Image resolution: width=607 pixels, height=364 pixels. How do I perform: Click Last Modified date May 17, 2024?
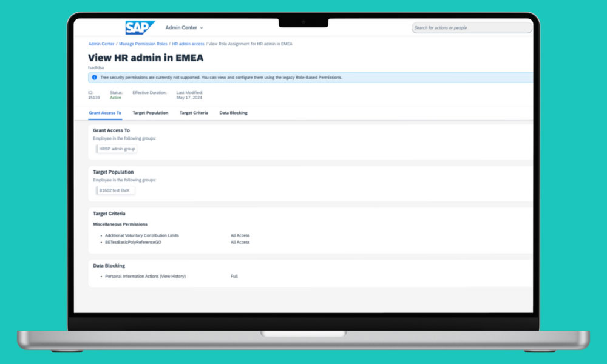(x=189, y=98)
